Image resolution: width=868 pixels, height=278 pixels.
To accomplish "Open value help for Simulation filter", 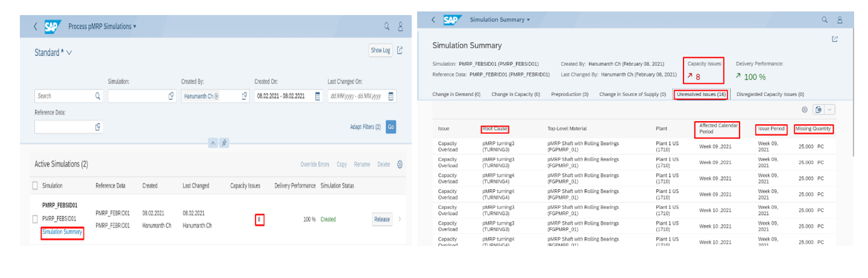I will (171, 96).
